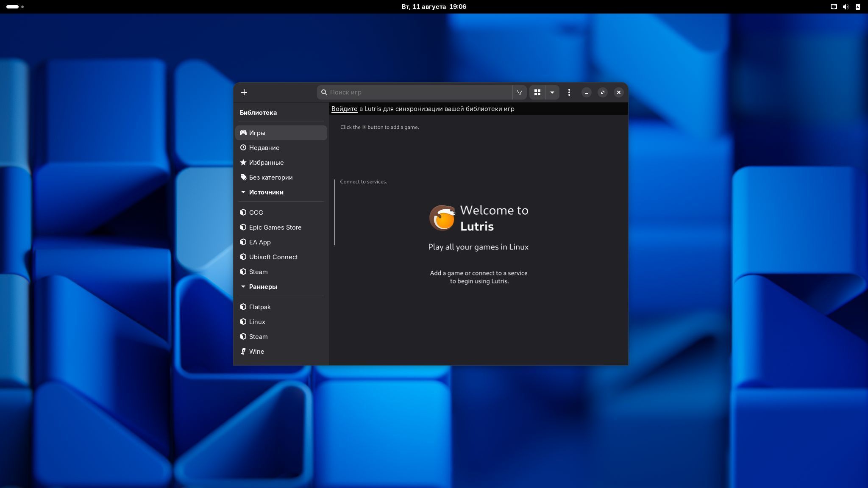Click the battery icon in the top bar
Image resolution: width=868 pixels, height=488 pixels.
coord(857,7)
